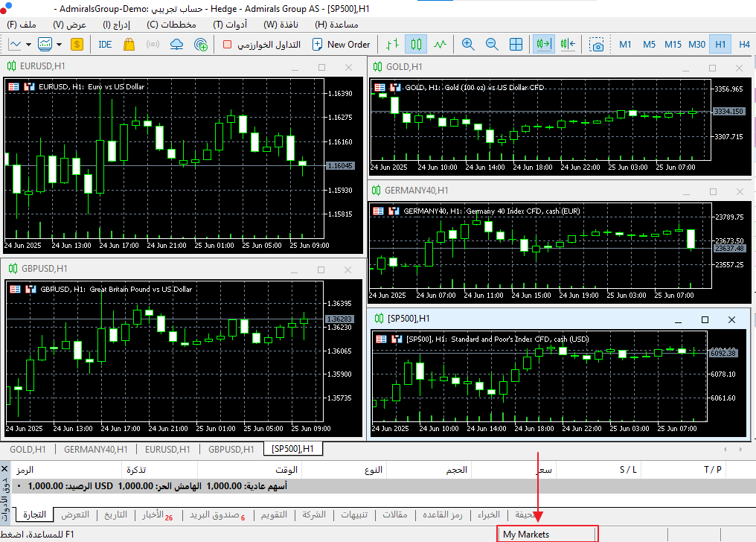756x542 pixels.
Task: Switch to EURUSD,H1 chart tab
Action: [167, 450]
